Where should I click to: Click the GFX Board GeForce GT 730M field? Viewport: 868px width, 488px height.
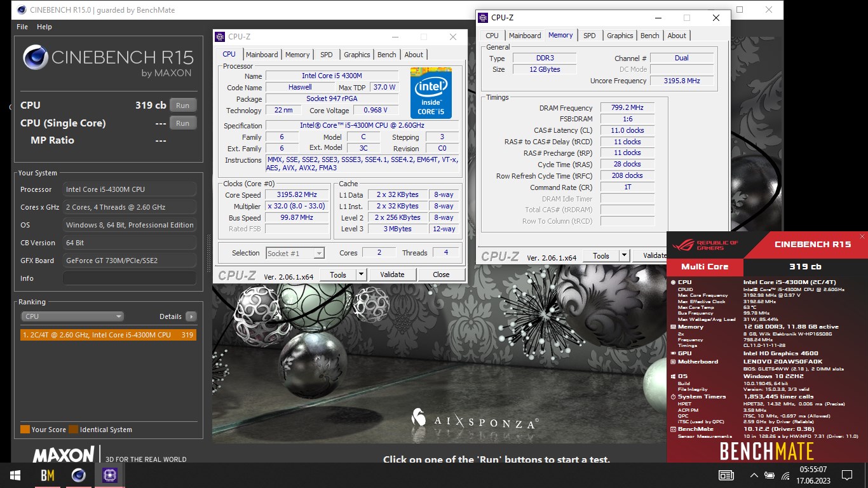click(x=129, y=261)
